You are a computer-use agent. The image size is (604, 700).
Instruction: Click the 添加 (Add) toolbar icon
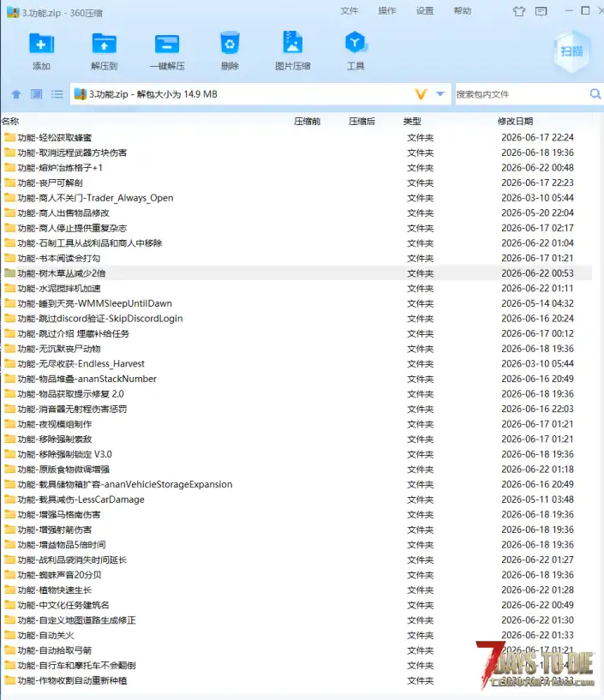pos(41,44)
